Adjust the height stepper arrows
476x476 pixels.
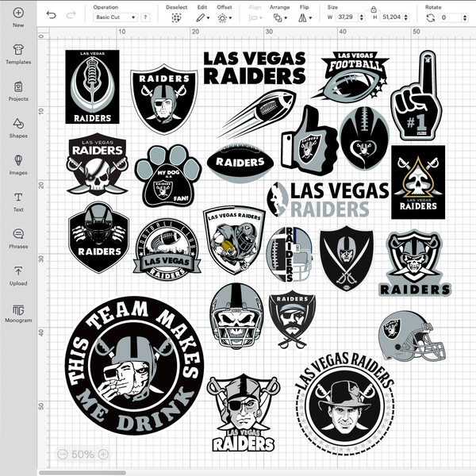tap(406, 17)
